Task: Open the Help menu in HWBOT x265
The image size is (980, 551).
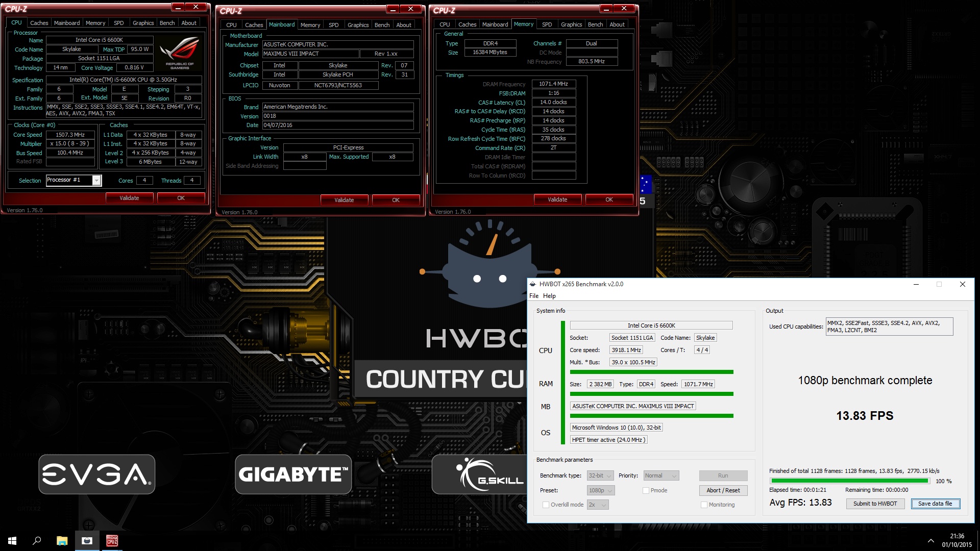Action: tap(549, 296)
